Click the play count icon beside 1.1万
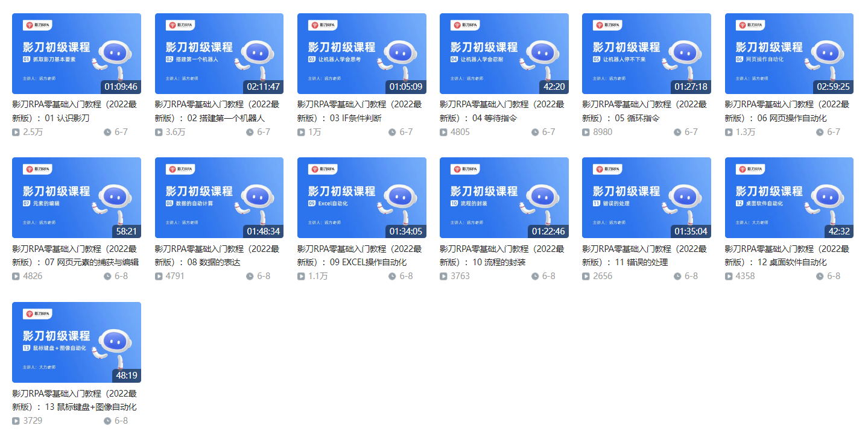 301,276
